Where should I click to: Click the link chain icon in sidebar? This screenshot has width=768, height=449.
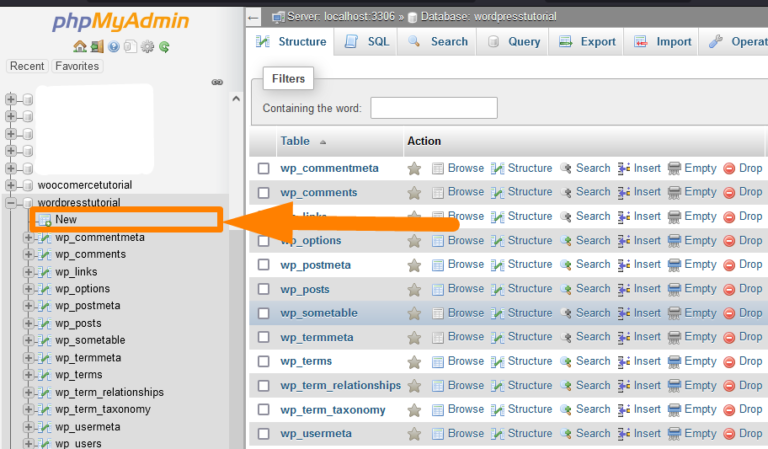point(217,83)
